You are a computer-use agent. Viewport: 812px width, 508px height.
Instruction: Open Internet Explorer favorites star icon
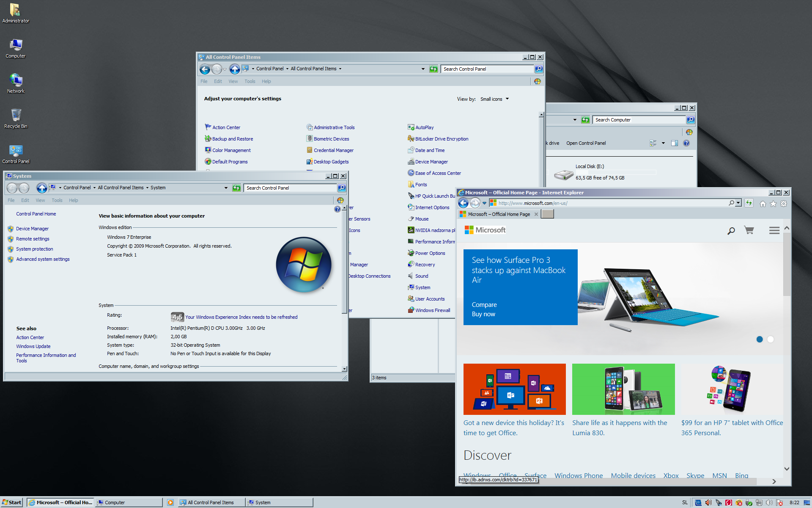click(x=773, y=204)
